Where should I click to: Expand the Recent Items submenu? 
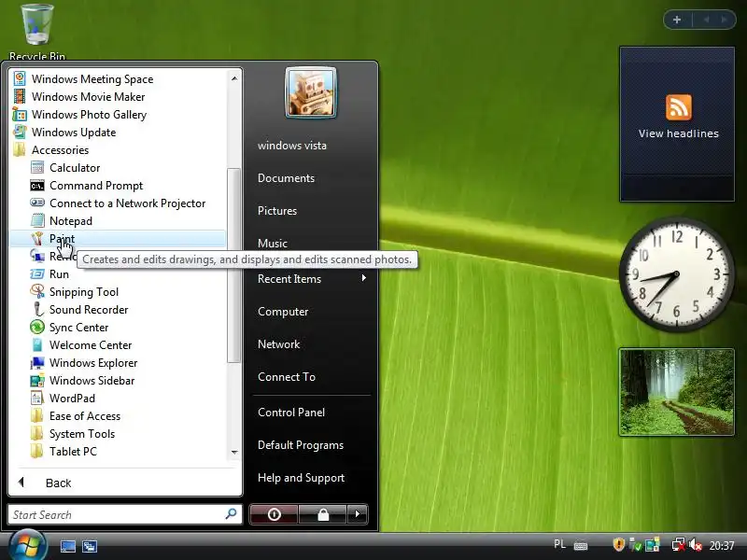point(312,279)
